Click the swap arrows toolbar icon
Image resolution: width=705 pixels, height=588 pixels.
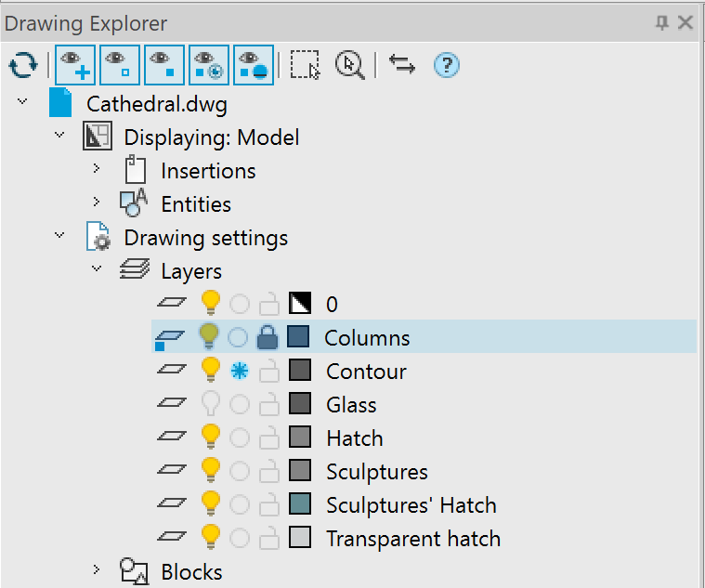point(401,65)
